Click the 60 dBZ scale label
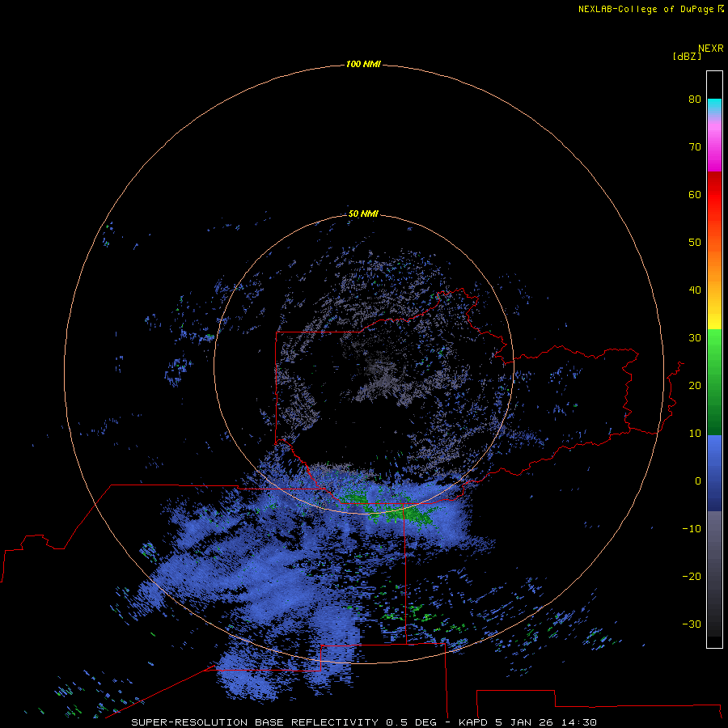 point(695,195)
